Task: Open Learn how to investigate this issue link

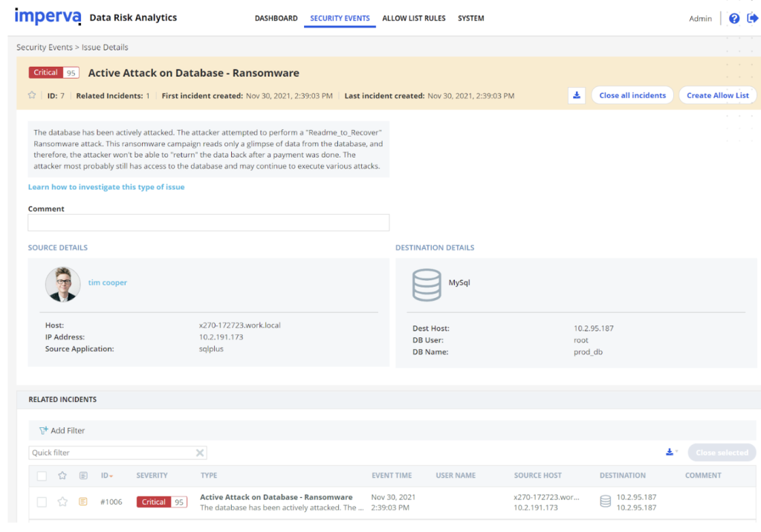Action: [x=106, y=187]
